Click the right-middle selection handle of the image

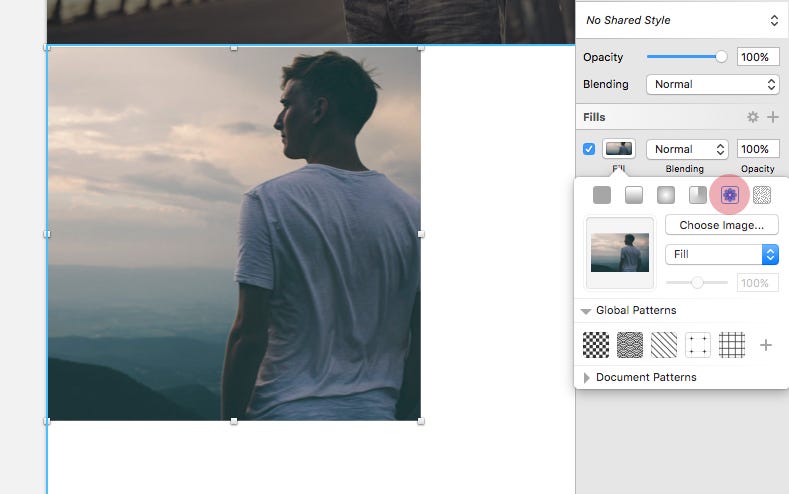[421, 234]
